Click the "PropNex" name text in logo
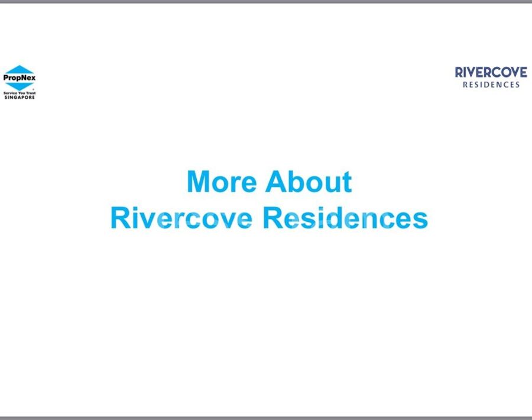The width and height of the screenshot is (532, 420). [20, 77]
